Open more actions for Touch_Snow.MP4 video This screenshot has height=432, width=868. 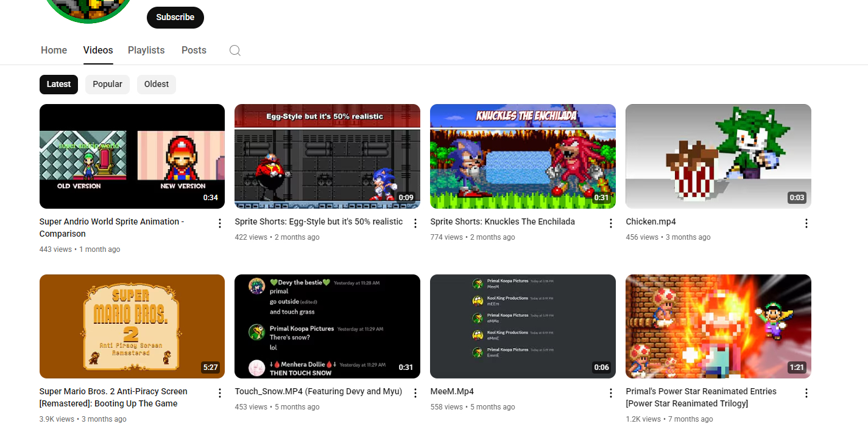[415, 393]
